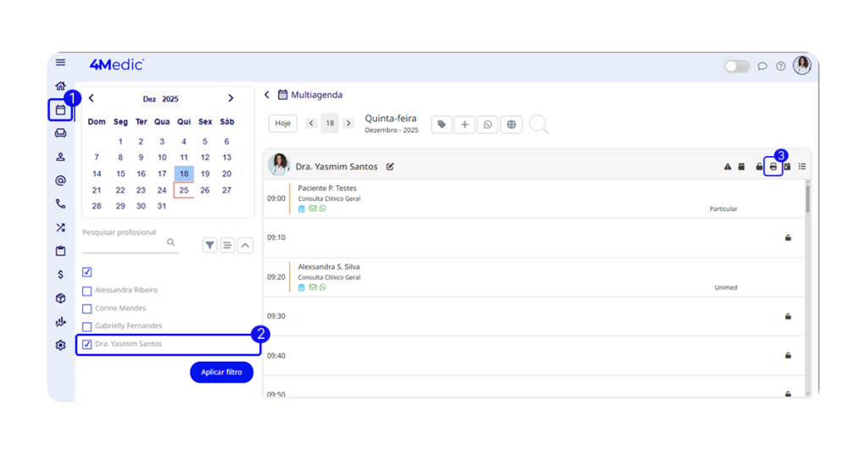Click the Aplicar filtro button
Image resolution: width=868 pixels, height=455 pixels.
[x=221, y=372]
